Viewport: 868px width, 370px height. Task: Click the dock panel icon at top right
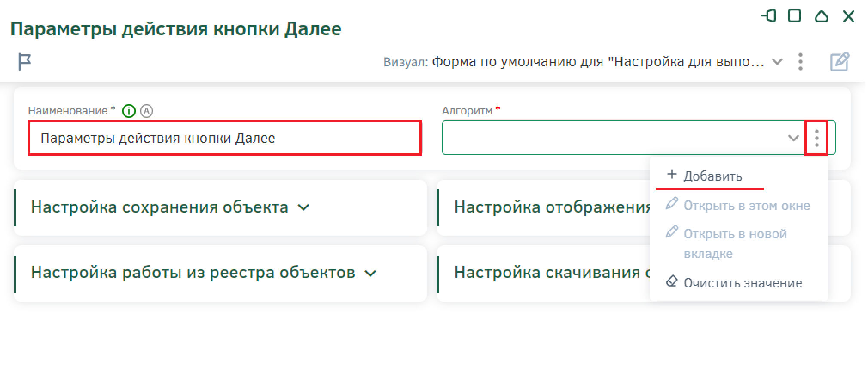(x=769, y=16)
